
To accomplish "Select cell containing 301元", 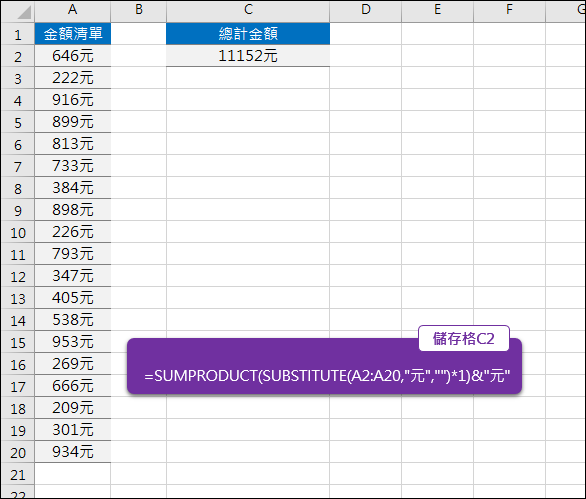I will 73,430.
